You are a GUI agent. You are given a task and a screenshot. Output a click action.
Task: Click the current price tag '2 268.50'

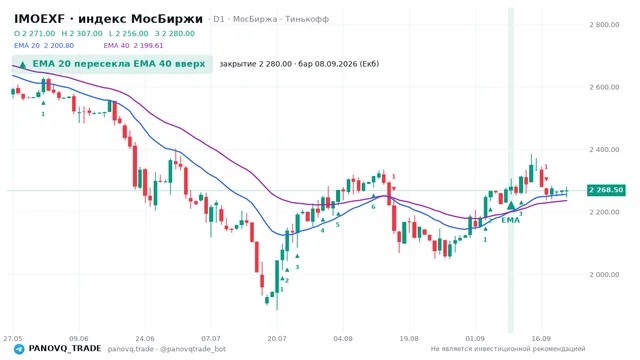[x=606, y=190]
